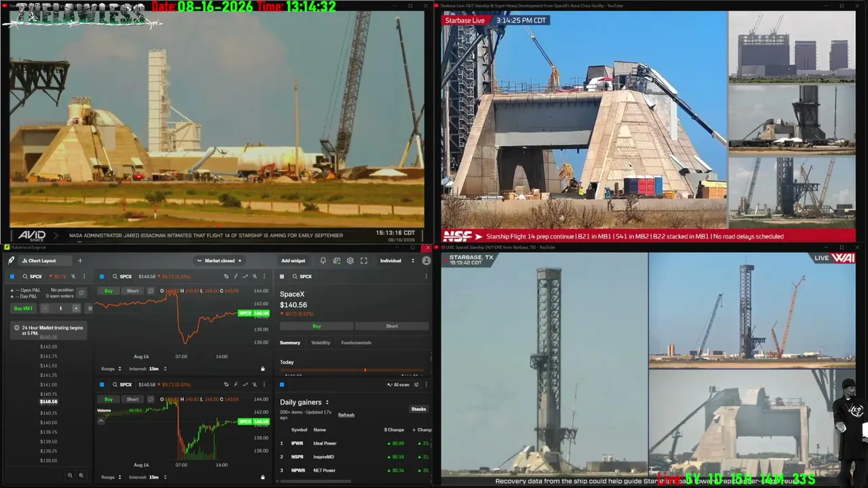Click the blue link-color square in the order ticket
The image size is (868, 488).
(x=12, y=277)
